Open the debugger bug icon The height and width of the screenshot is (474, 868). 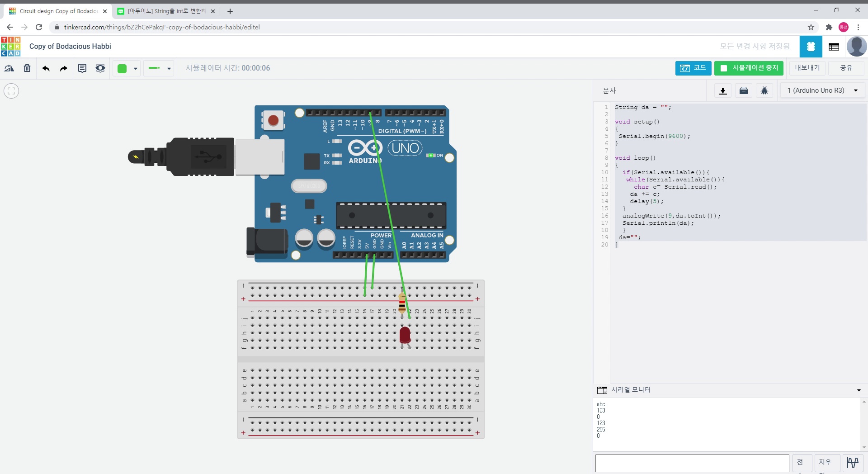764,91
